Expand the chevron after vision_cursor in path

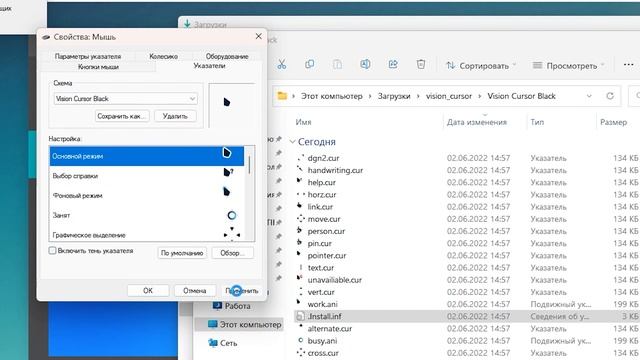point(480,96)
